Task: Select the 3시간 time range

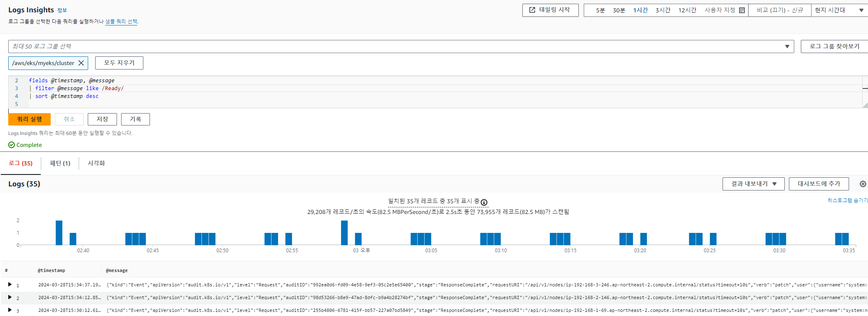Action: coord(663,10)
